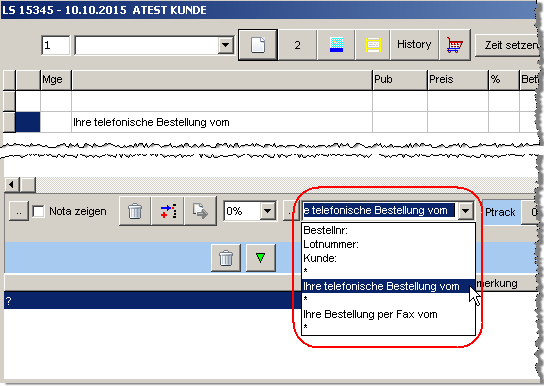Open the blue picture icon button

(336, 45)
